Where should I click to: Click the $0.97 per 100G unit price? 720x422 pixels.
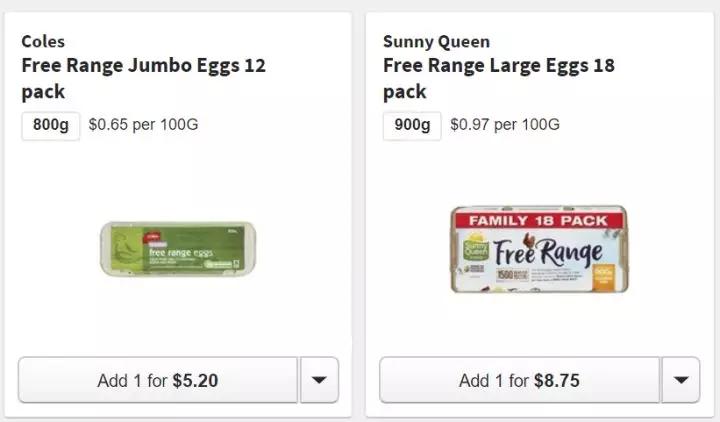click(505, 126)
